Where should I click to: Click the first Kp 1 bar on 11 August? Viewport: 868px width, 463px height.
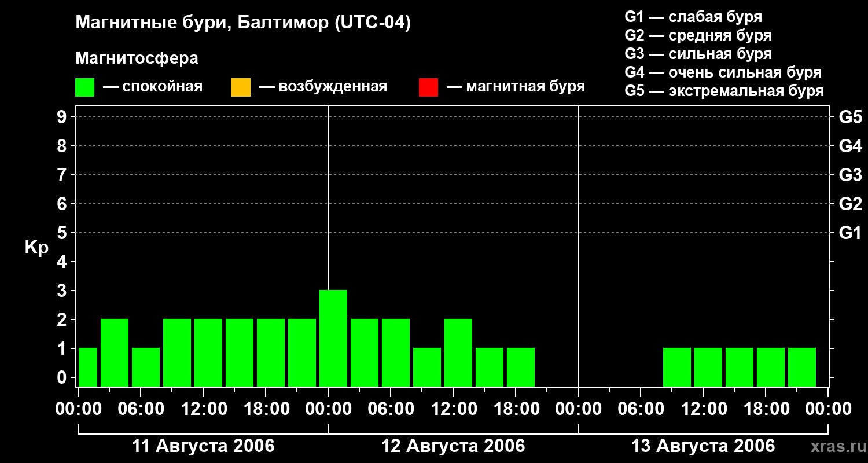[88, 367]
